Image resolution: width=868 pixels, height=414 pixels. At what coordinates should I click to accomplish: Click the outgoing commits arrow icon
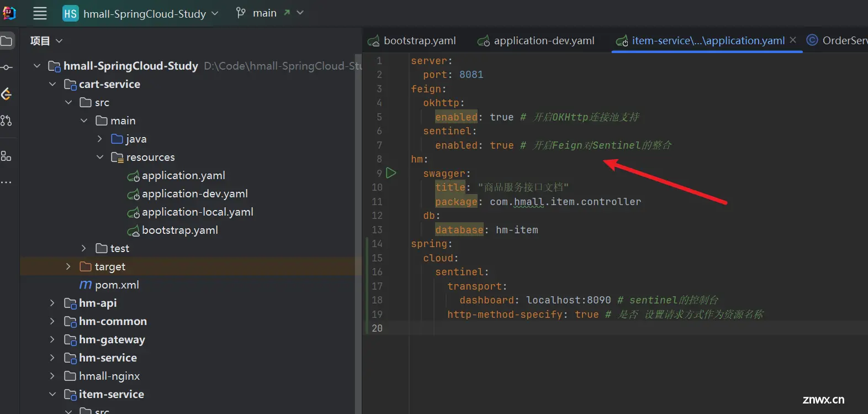coord(287,13)
